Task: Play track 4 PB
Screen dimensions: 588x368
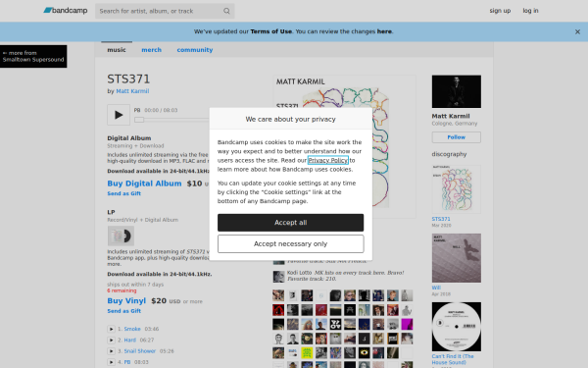Action: point(111,362)
